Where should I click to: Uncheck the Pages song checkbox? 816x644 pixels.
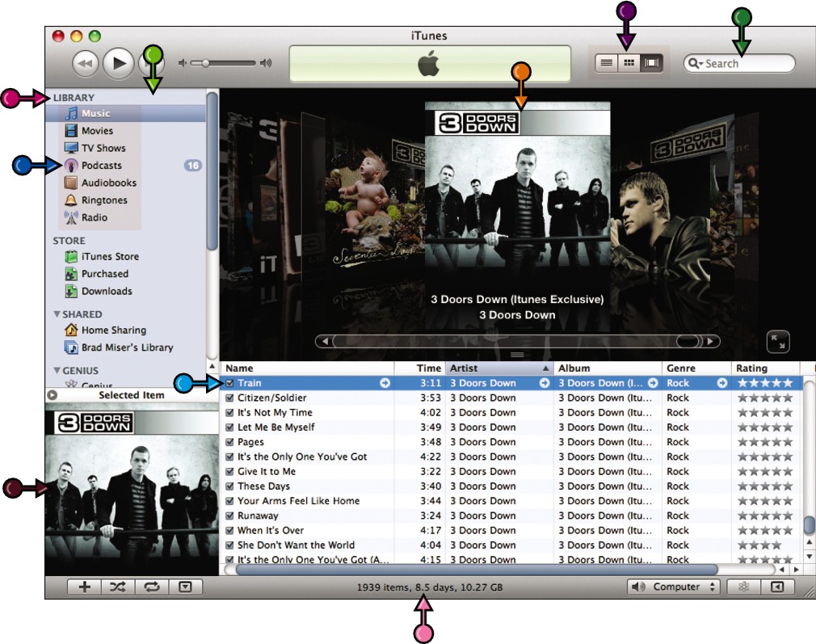coord(229,442)
